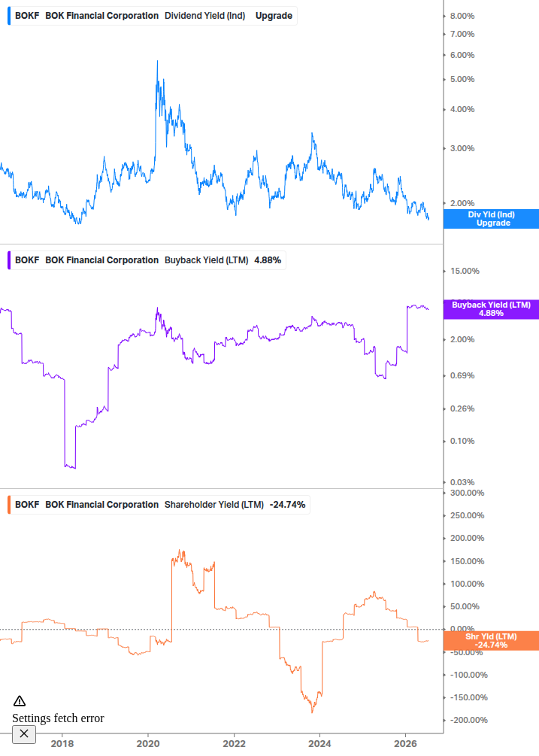This screenshot has width=539, height=756.
Task: Click the 0.26% label on buyback yield axis
Action: pos(462,409)
